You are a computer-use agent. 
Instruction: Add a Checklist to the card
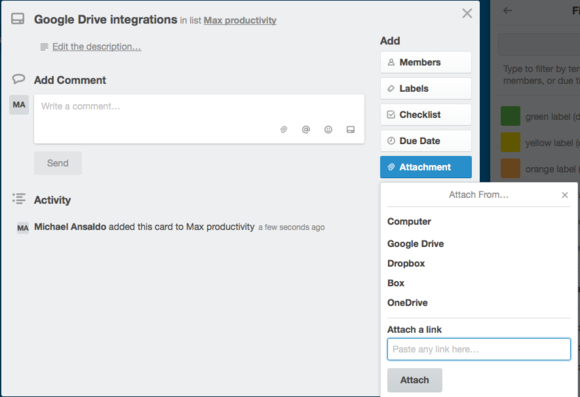pyautogui.click(x=426, y=115)
